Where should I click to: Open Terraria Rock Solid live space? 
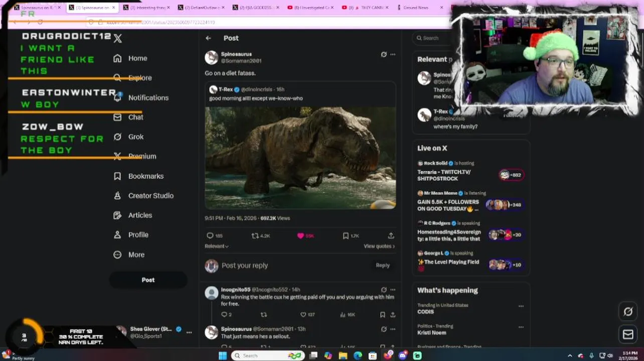pos(470,171)
